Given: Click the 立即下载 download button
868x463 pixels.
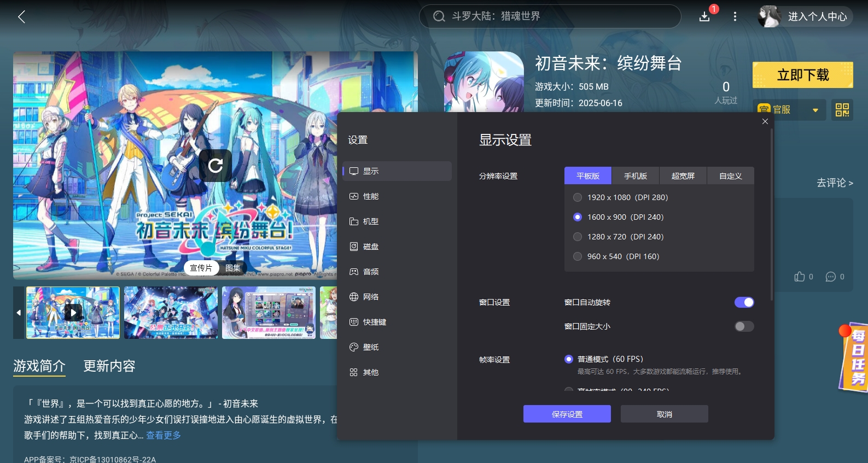Looking at the screenshot, I should point(803,75).
